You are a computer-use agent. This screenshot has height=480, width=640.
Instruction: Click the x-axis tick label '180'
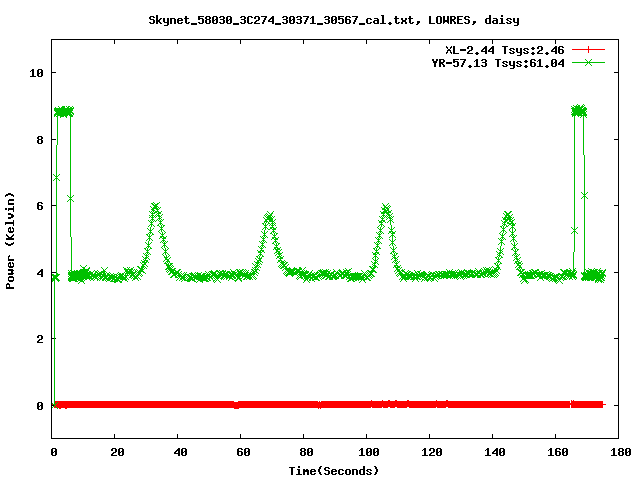pyautogui.click(x=620, y=452)
